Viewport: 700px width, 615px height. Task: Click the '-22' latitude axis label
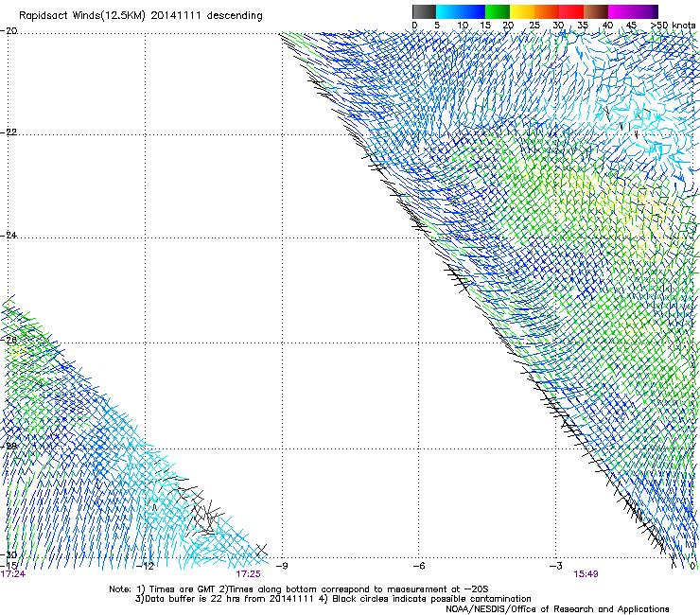point(9,132)
